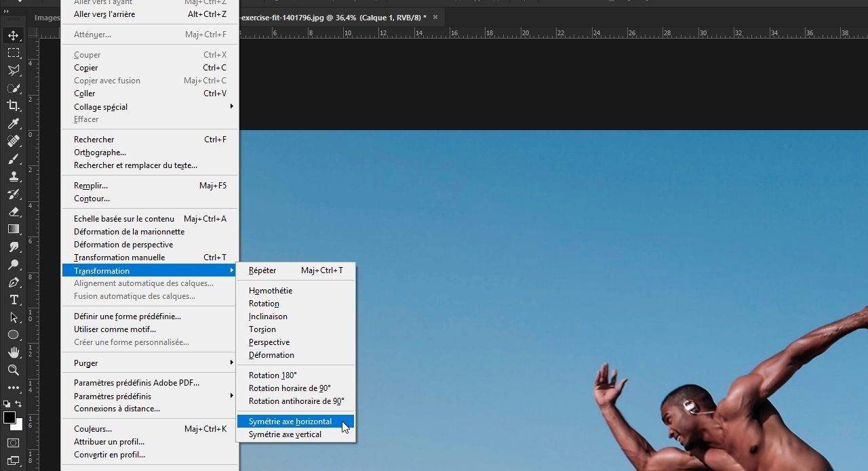Choose Répéter transformation
Viewport: 868px width, 471px height.
coord(296,270)
